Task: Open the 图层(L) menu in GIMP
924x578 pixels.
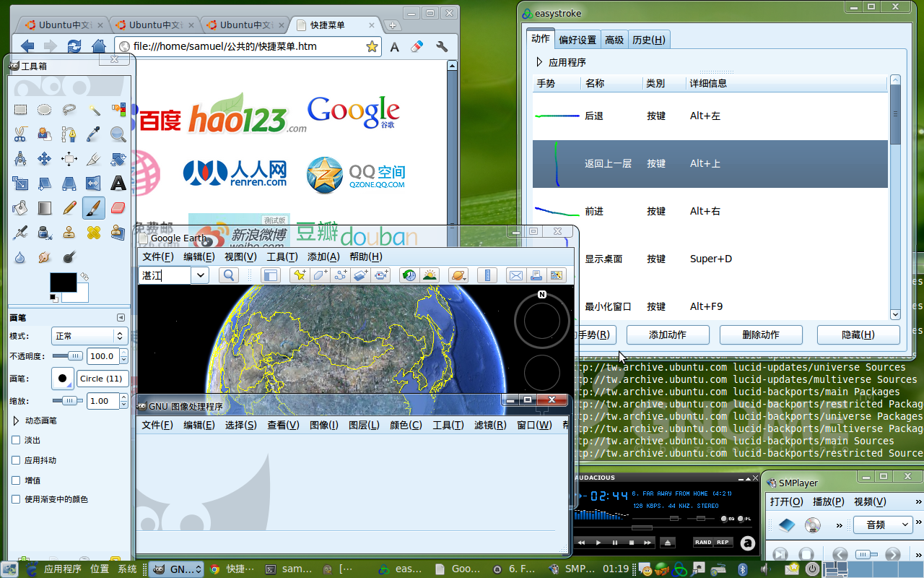Action: [x=364, y=425]
